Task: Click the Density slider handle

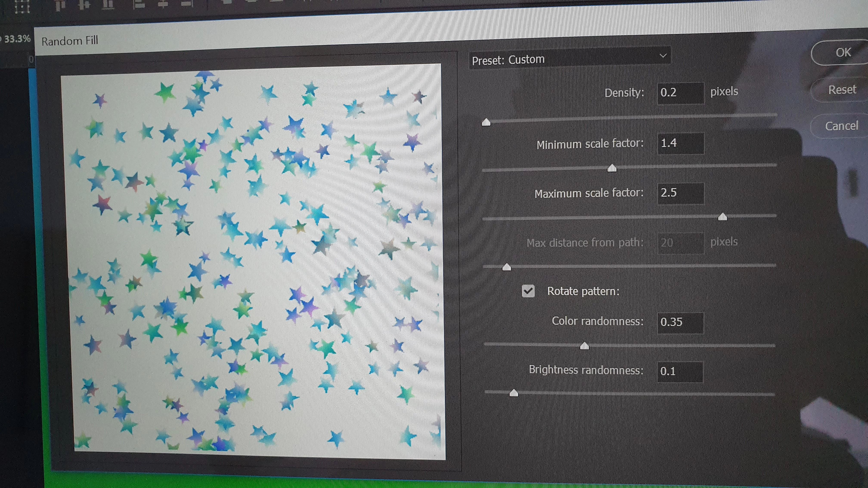Action: (486, 122)
